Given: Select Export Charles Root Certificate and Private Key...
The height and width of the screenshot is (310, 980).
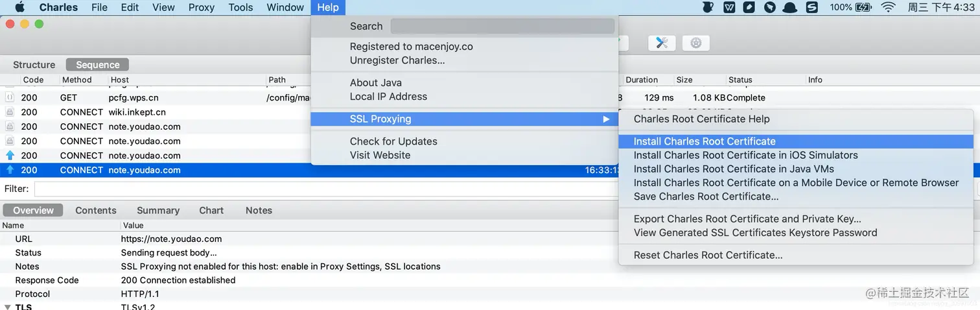Looking at the screenshot, I should [796, 219].
